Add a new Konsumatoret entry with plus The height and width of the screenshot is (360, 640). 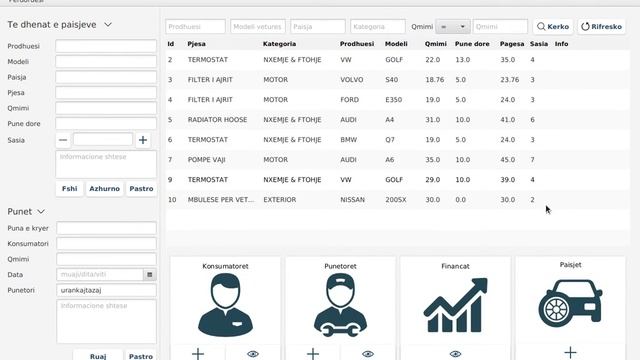tap(198, 353)
